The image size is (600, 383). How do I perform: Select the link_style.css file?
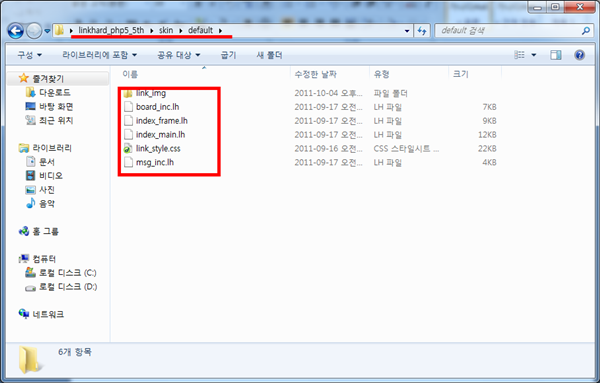[x=158, y=148]
